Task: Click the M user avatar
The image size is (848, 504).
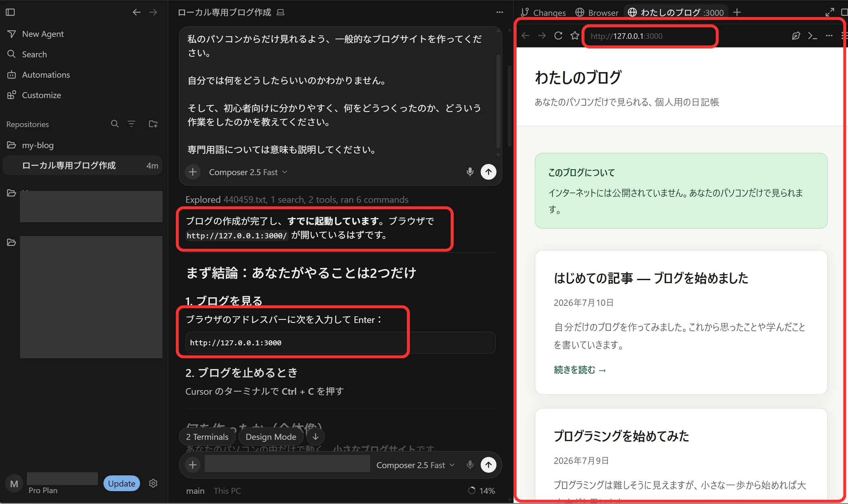Action: point(14,484)
